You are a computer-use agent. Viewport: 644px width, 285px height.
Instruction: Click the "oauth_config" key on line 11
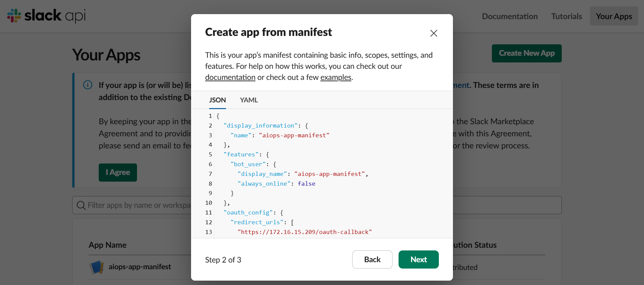pos(248,212)
